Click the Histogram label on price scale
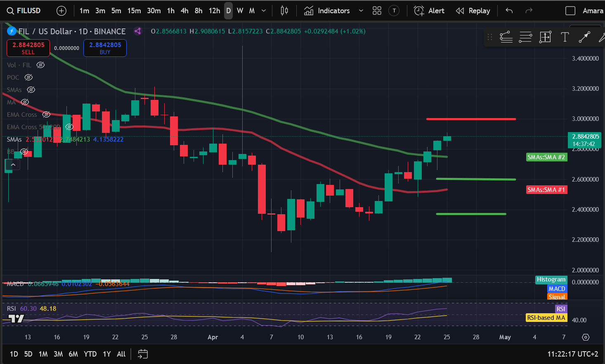Viewport: 605px width, 364px height. pos(551,279)
